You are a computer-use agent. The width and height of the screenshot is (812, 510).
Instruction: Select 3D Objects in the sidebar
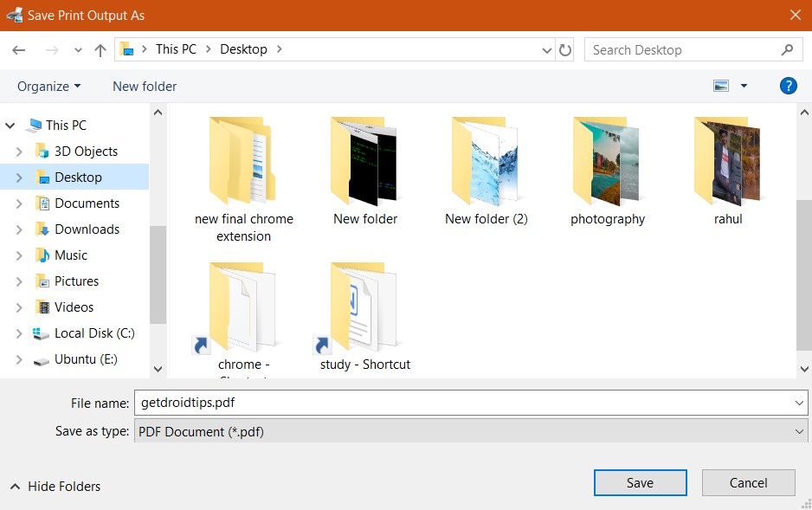[86, 152]
